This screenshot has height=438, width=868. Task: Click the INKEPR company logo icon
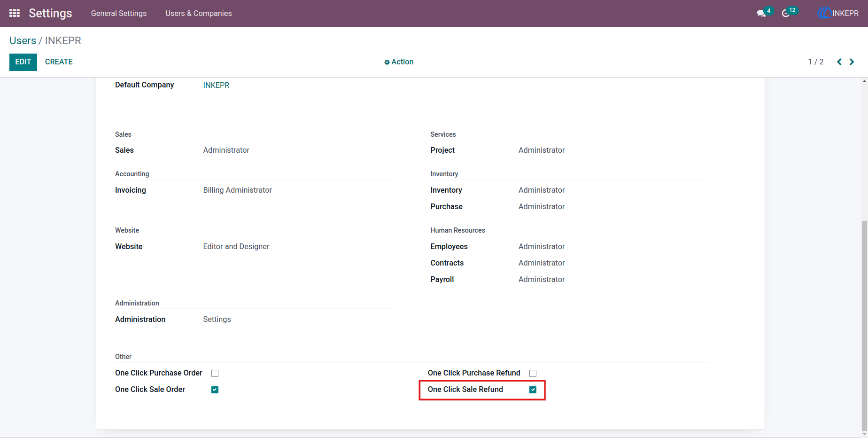(824, 13)
